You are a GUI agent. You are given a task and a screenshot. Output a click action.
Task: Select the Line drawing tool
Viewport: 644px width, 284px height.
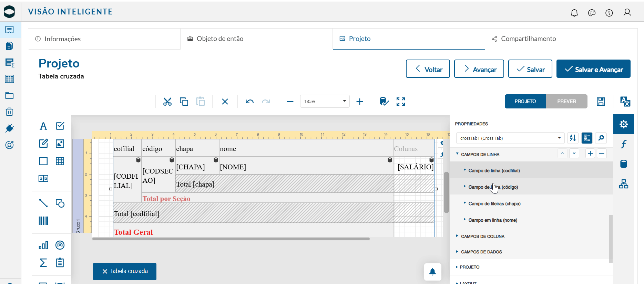coord(43,203)
